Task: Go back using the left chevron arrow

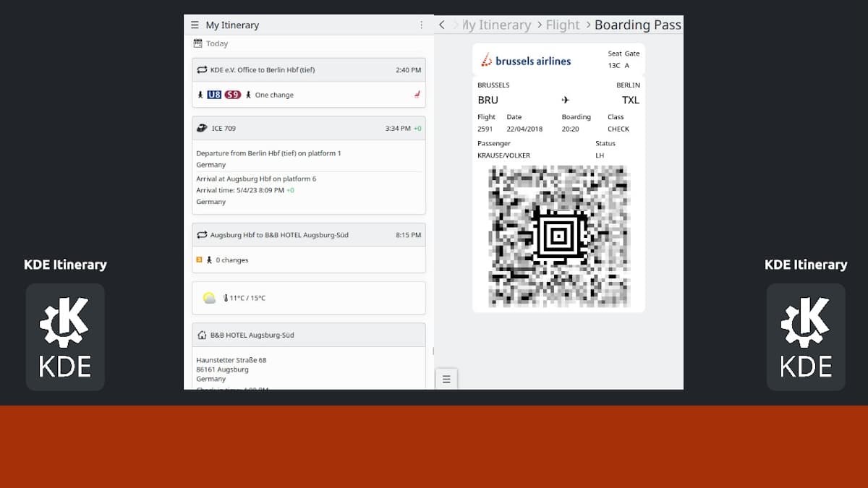Action: 442,25
